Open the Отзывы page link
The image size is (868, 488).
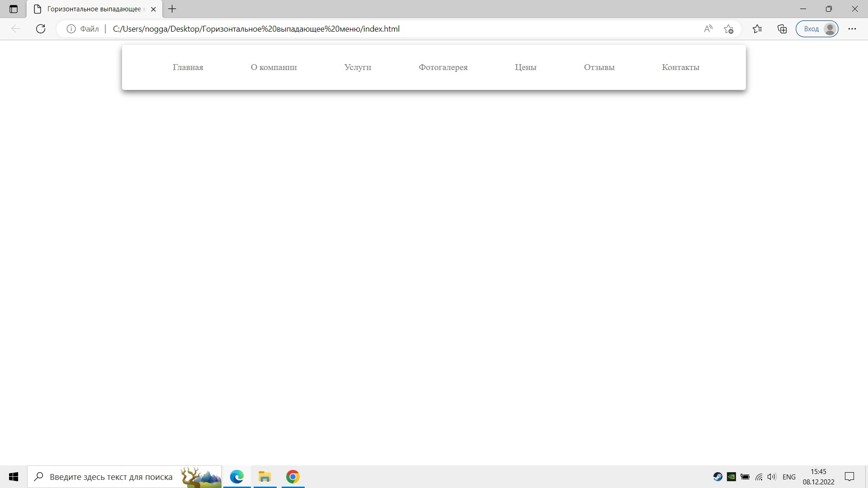(599, 67)
